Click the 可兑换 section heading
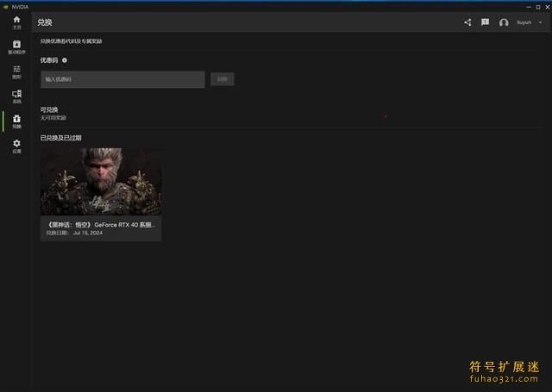The image size is (552, 392). (x=49, y=109)
